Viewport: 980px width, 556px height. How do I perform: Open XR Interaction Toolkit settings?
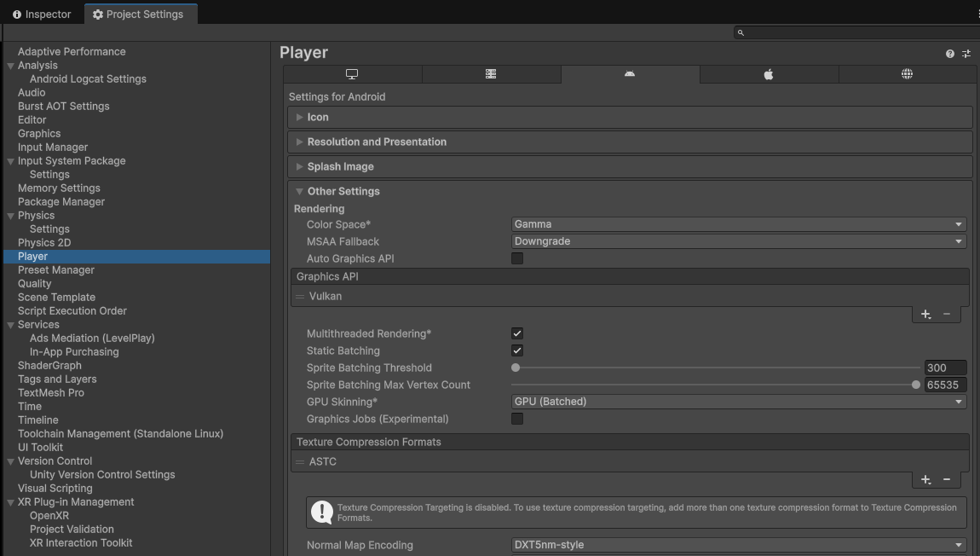81,543
